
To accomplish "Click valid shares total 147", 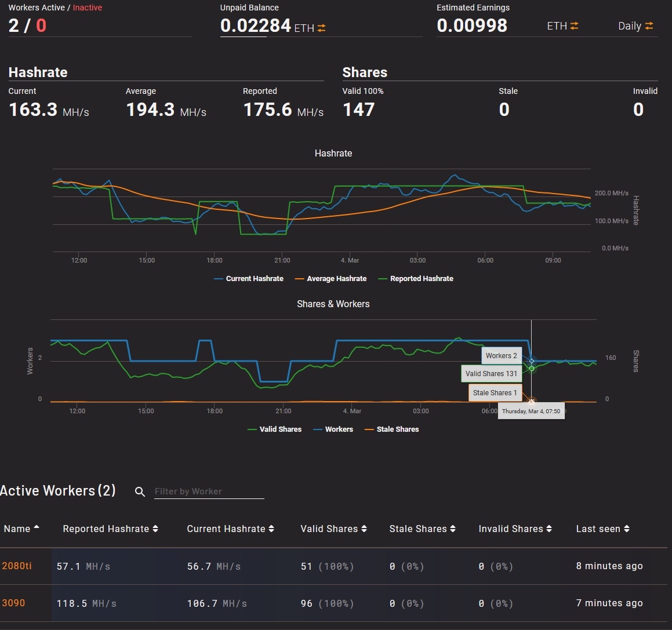I will 359,110.
